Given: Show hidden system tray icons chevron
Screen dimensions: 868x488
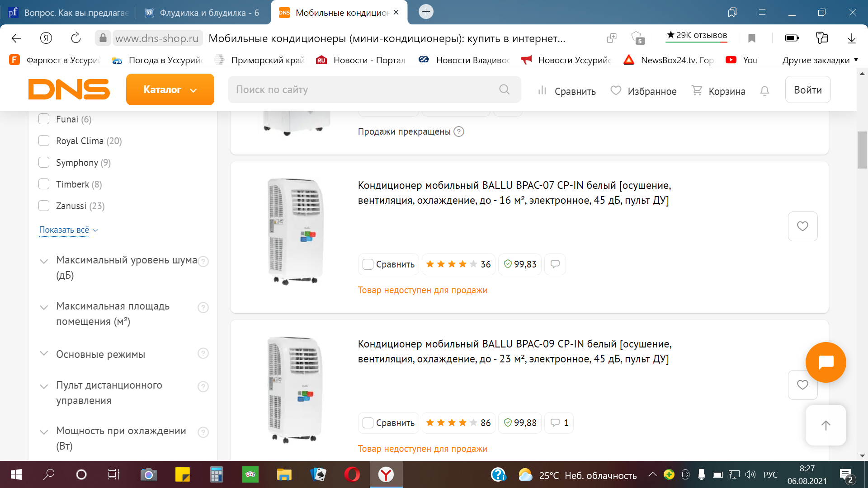Looking at the screenshot, I should (x=652, y=474).
